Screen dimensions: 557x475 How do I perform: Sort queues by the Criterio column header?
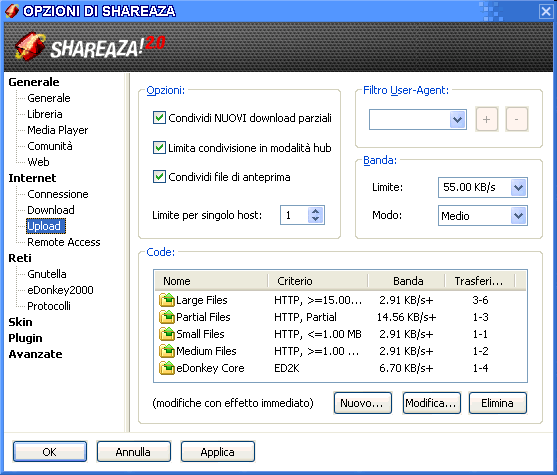click(x=318, y=281)
